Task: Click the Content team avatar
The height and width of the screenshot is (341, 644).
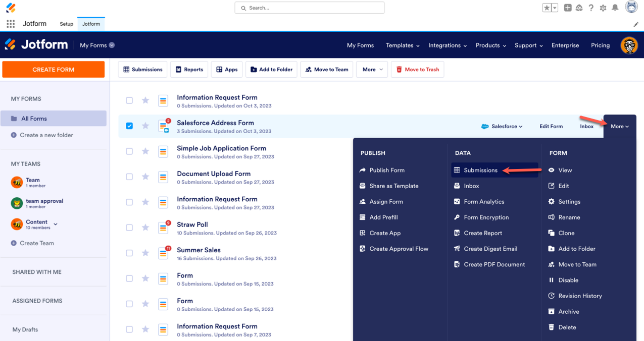Action: [x=17, y=224]
